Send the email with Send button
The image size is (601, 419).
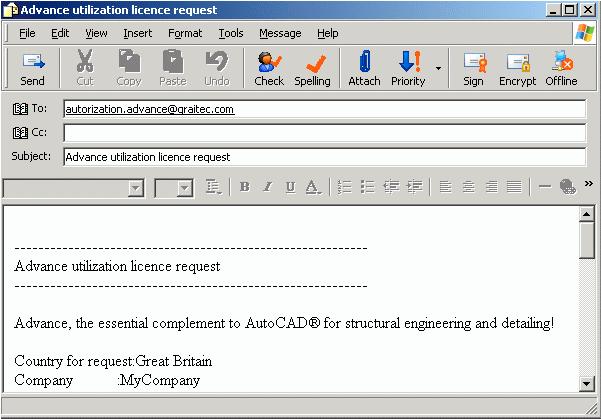click(x=33, y=68)
